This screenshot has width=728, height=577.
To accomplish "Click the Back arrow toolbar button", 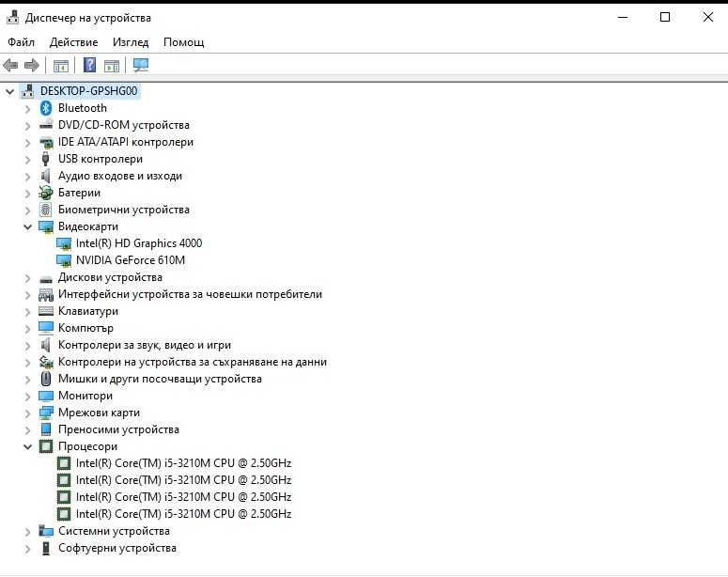I will click(10, 66).
